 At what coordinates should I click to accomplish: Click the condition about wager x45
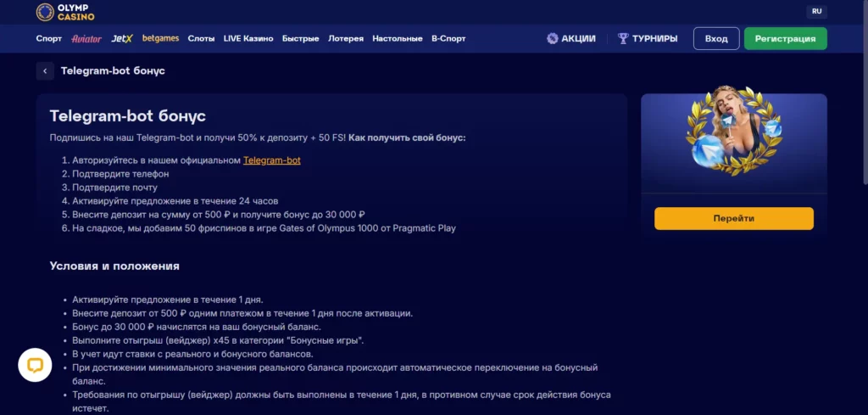coord(218,340)
